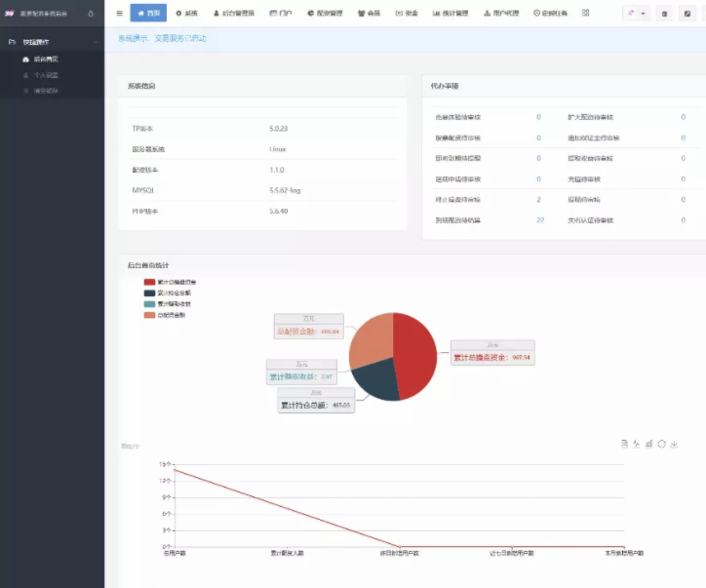Open the 首页 tab in top navigation
The width and height of the screenshot is (706, 588).
click(148, 14)
